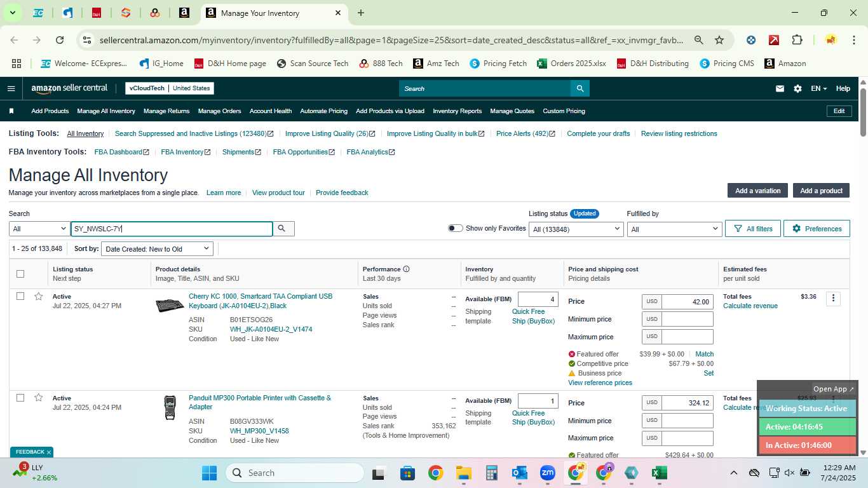868x488 pixels.
Task: Open Add Products menu item
Action: coord(50,111)
